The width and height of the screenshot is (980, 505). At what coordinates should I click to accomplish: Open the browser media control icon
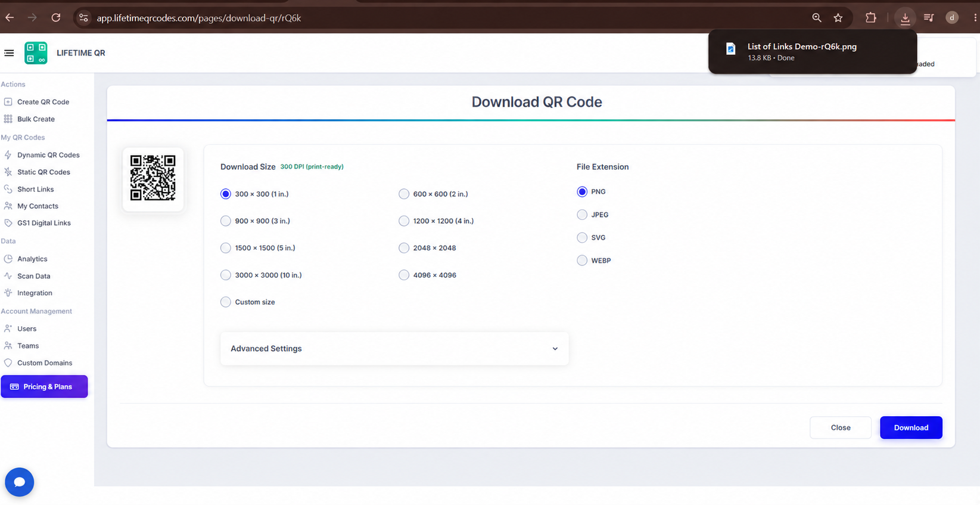click(x=929, y=18)
